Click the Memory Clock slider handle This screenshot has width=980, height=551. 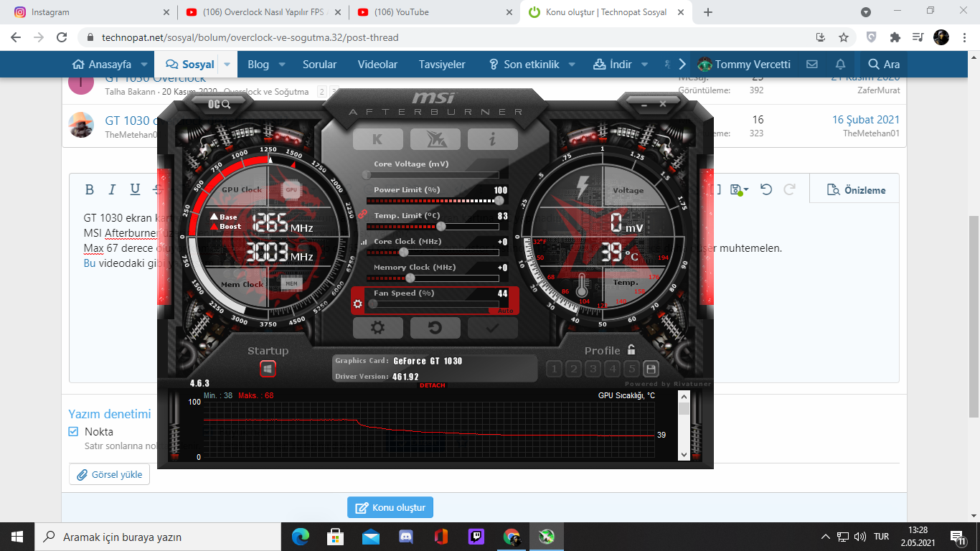click(410, 278)
